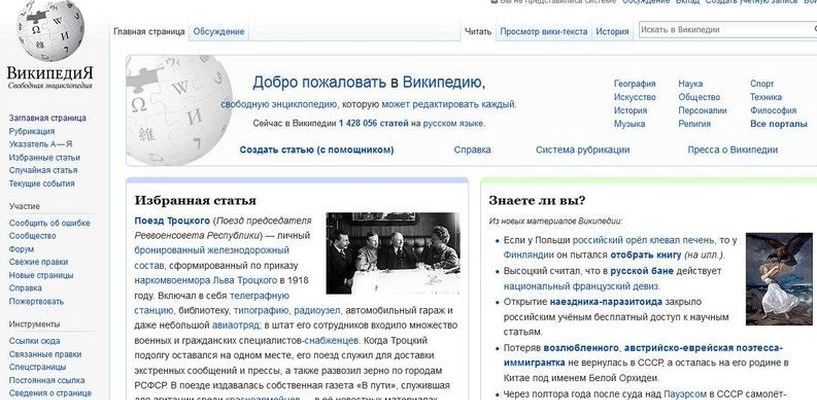Click Все порталы link
Screen dimensions: 817x400
778,124
